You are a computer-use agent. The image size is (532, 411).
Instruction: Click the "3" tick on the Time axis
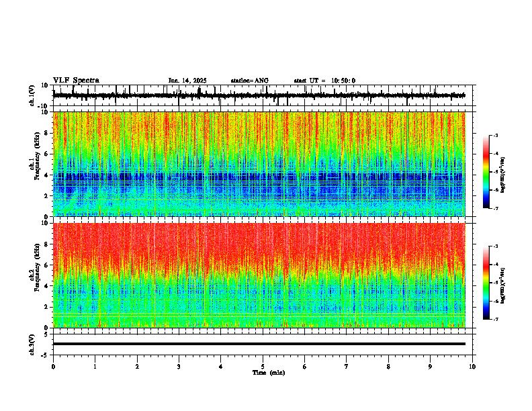point(179,367)
